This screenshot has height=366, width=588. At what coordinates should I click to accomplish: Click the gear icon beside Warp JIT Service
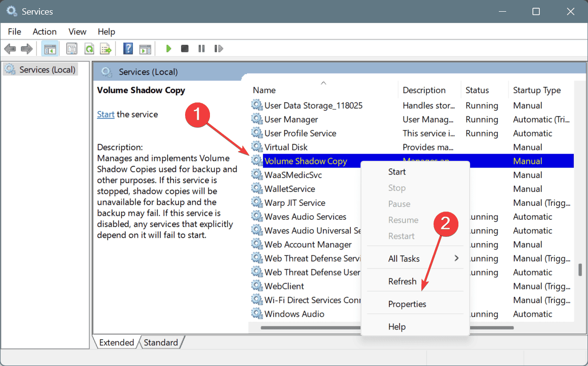(257, 203)
